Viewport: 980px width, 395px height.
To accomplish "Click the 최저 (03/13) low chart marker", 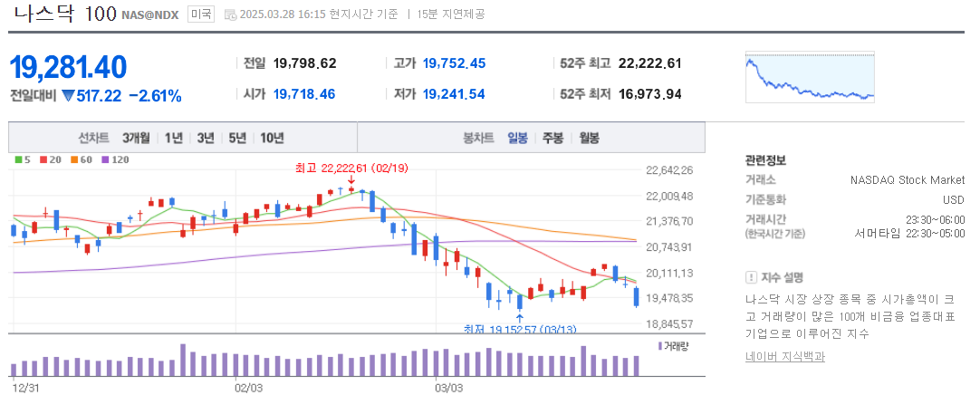I will coord(520,328).
